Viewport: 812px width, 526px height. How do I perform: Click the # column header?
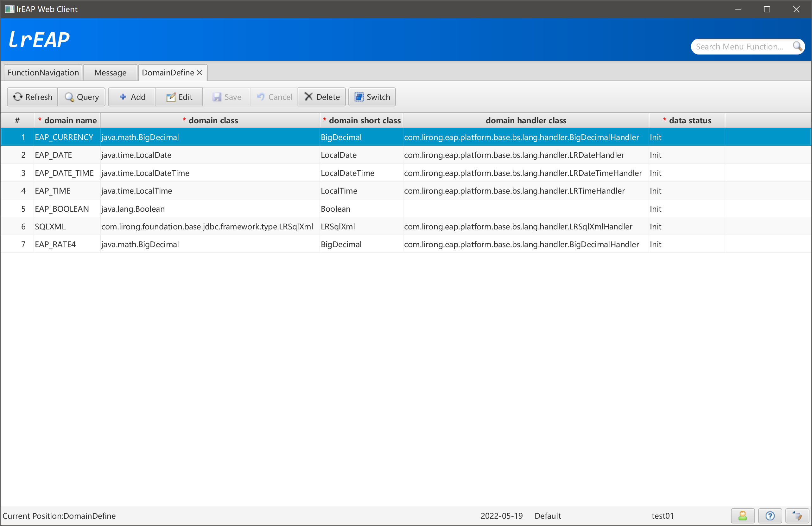coord(17,120)
